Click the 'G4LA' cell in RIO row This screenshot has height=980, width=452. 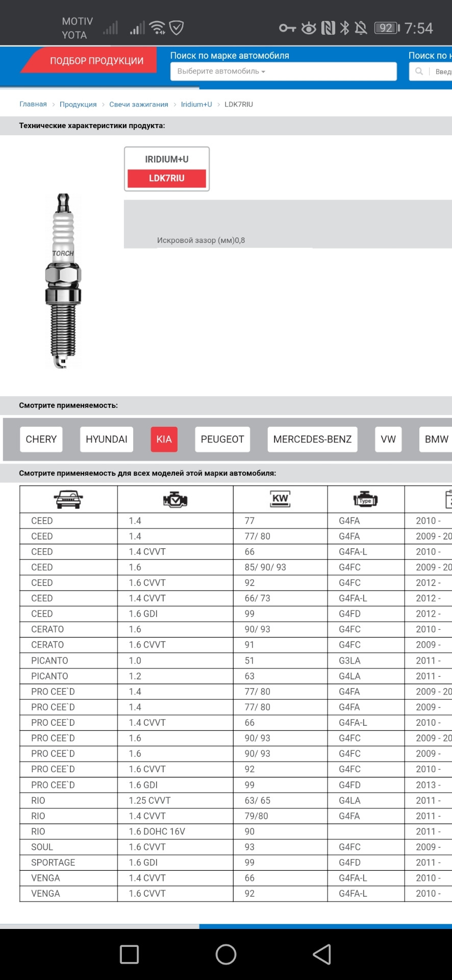pos(366,800)
